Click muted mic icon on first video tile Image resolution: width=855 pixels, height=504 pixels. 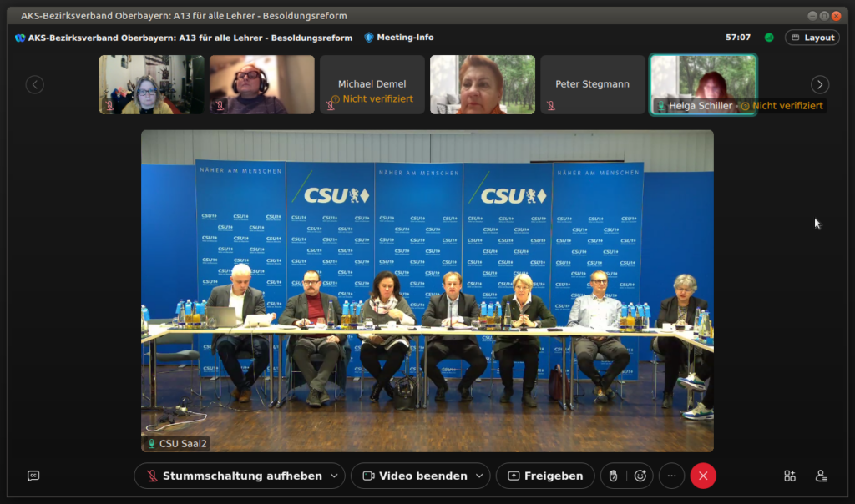[109, 106]
